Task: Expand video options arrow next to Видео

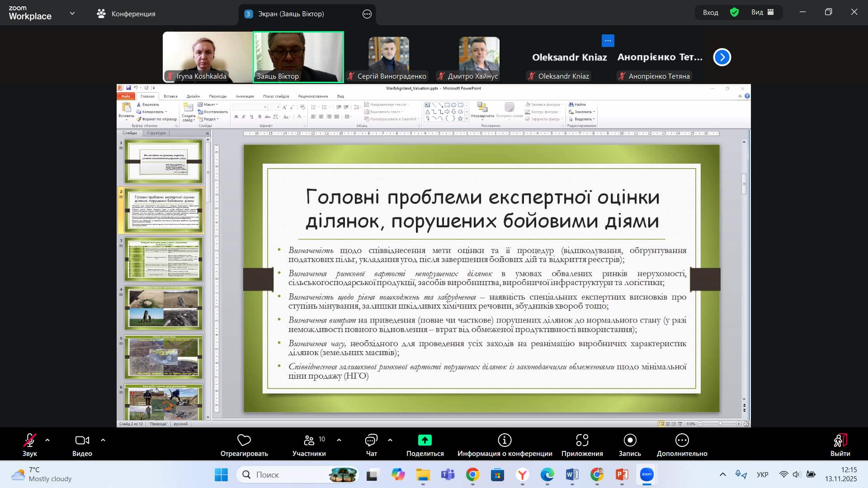Action: click(x=103, y=440)
